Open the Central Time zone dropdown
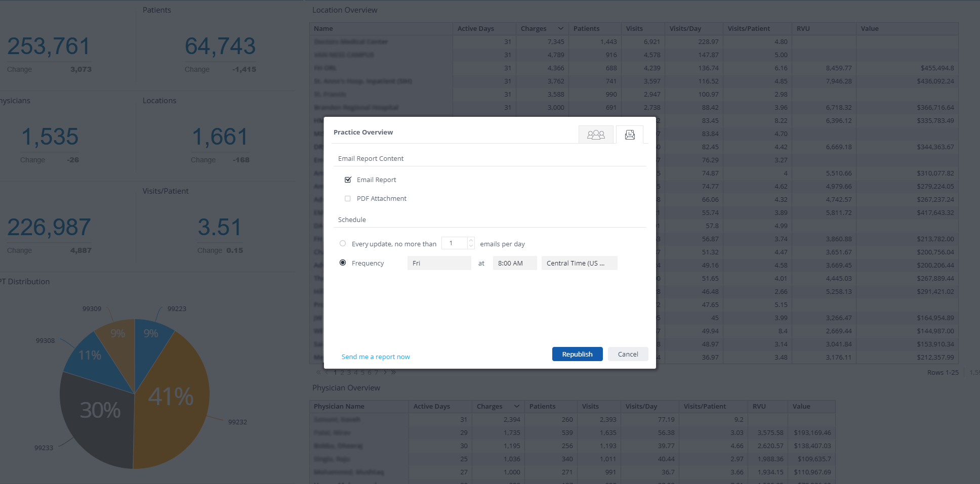This screenshot has width=980, height=484. pos(580,263)
